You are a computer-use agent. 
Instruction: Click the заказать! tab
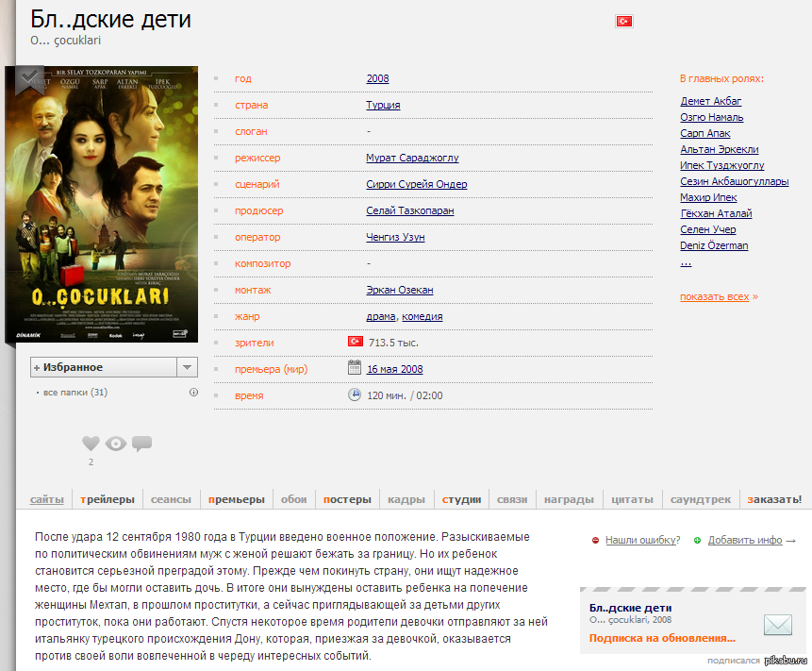tap(774, 499)
